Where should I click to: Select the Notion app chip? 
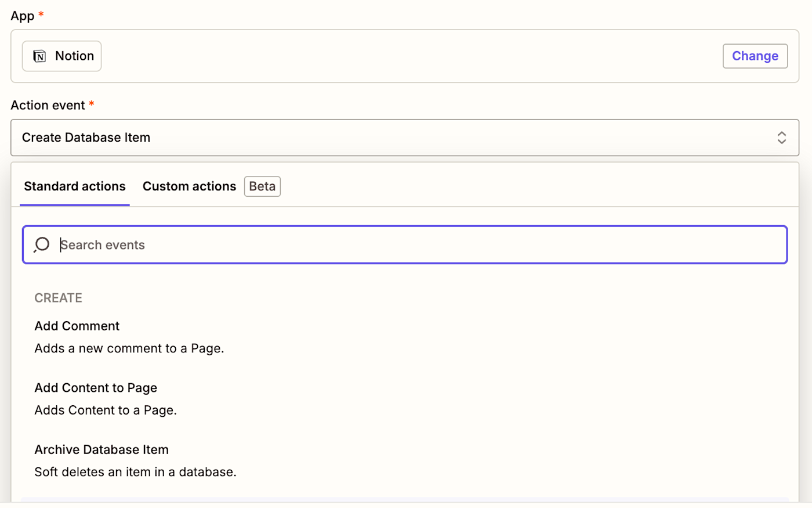tap(62, 56)
